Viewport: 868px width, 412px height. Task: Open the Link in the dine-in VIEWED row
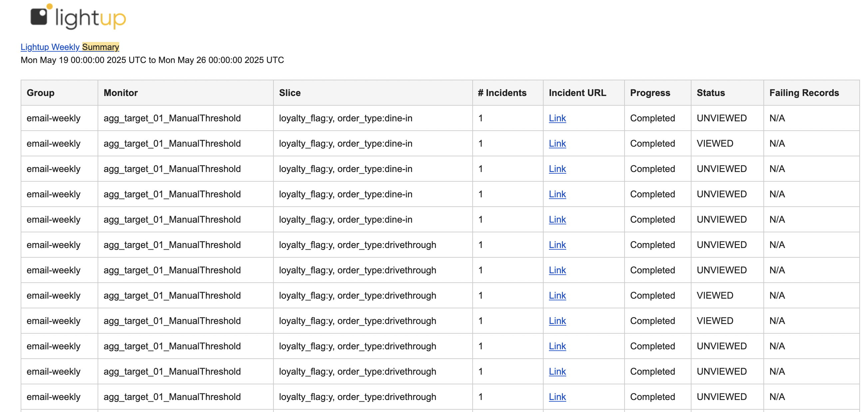[x=557, y=143]
